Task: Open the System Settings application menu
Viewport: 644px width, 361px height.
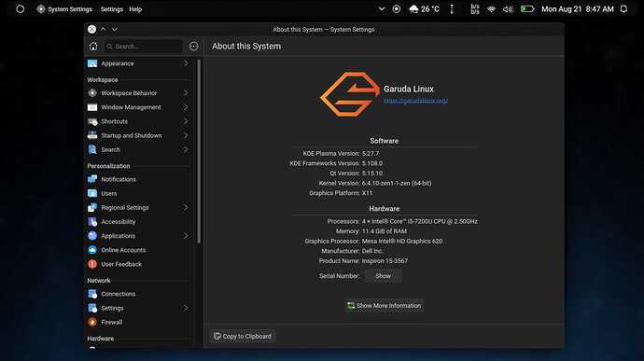Action: click(64, 9)
